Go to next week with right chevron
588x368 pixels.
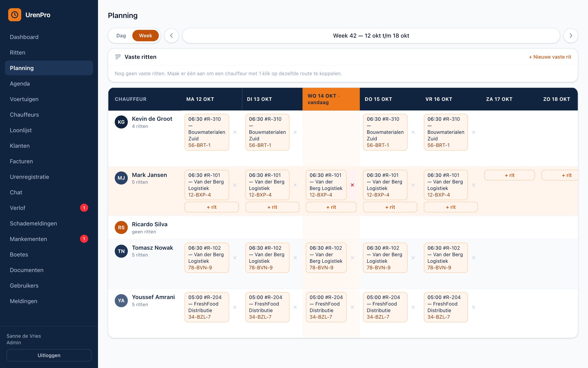[571, 36]
